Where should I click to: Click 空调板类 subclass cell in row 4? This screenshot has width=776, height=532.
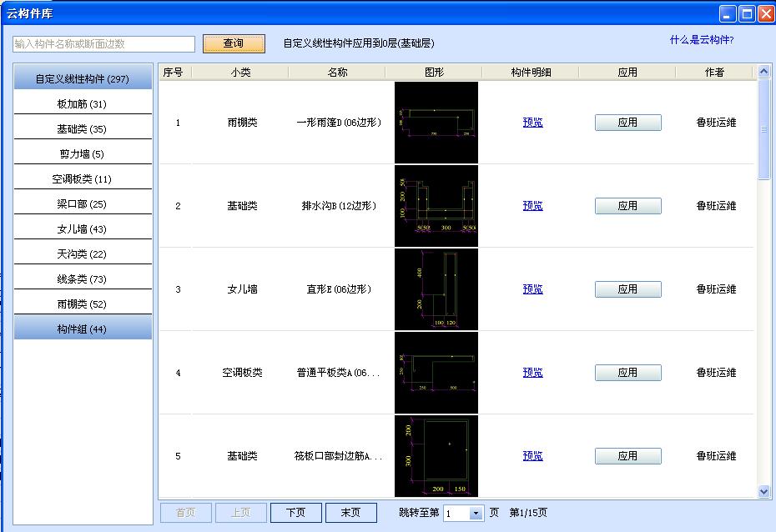242,372
